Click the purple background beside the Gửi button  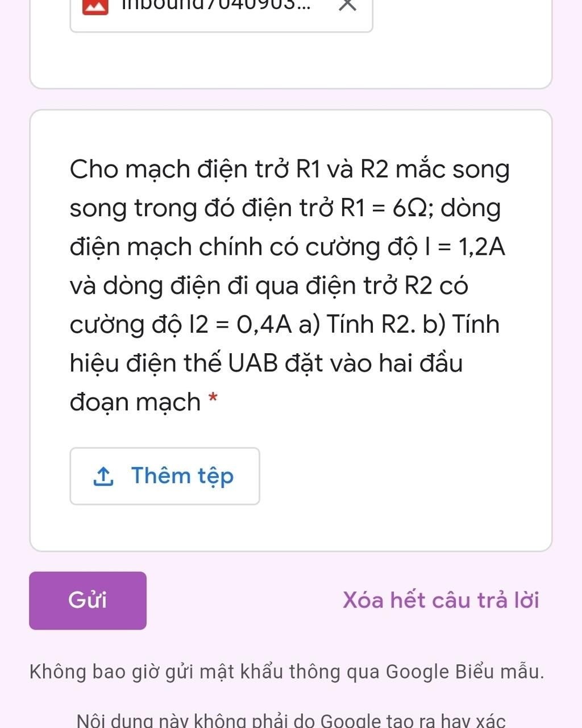point(244,601)
